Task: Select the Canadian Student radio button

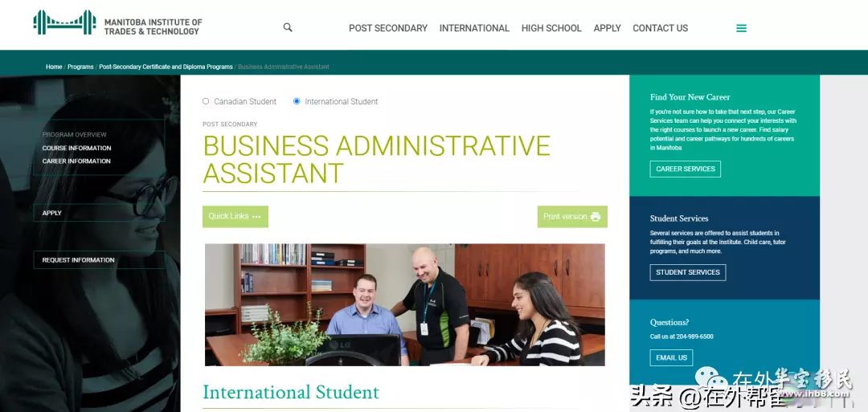Action: [x=206, y=101]
